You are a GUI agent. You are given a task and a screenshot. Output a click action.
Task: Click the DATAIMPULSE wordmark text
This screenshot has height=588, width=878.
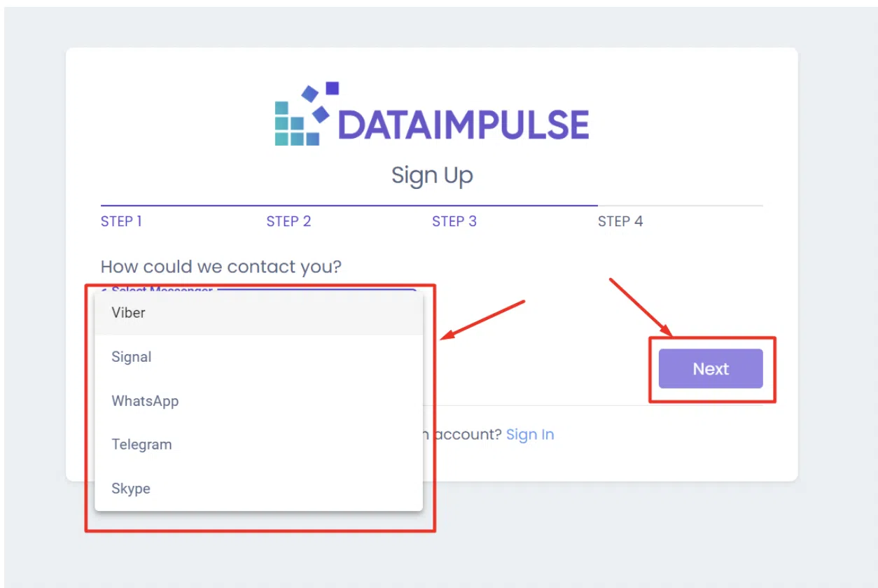[463, 125]
